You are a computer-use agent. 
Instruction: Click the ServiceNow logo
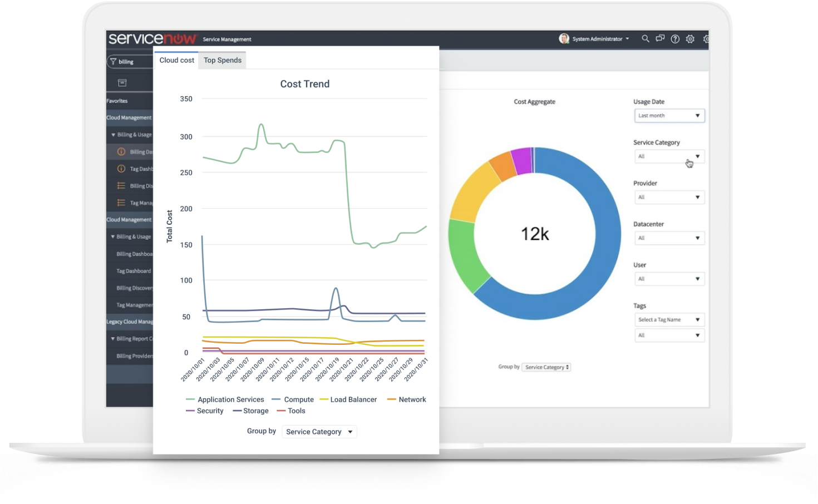click(152, 38)
